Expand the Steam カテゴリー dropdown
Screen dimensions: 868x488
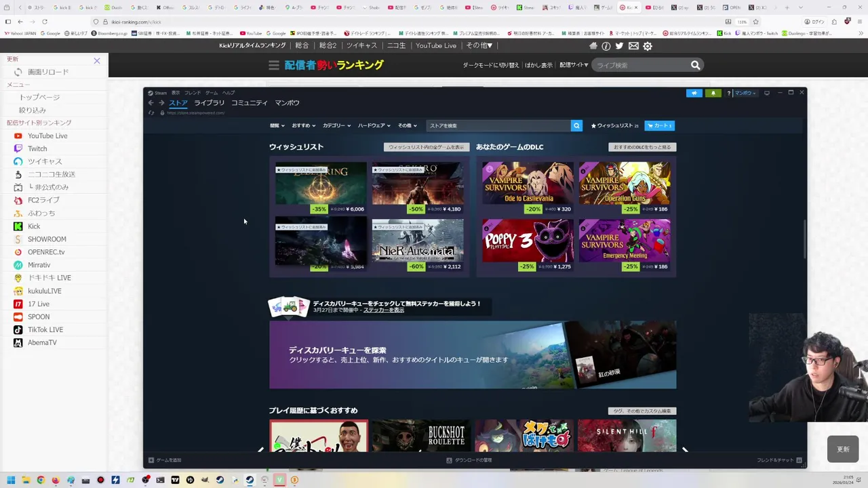(x=337, y=125)
